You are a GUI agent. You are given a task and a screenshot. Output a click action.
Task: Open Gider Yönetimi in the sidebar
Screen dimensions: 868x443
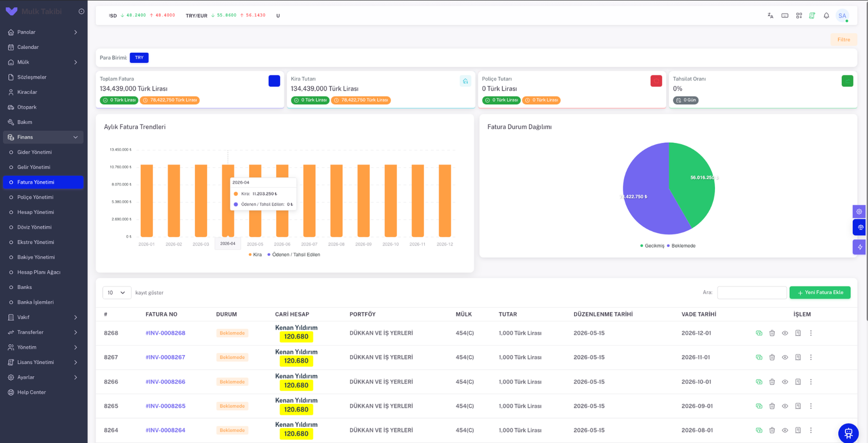pos(43,152)
